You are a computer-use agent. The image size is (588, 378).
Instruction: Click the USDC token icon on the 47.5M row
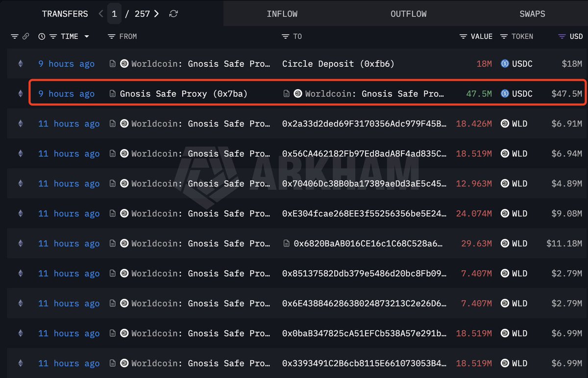click(x=505, y=94)
